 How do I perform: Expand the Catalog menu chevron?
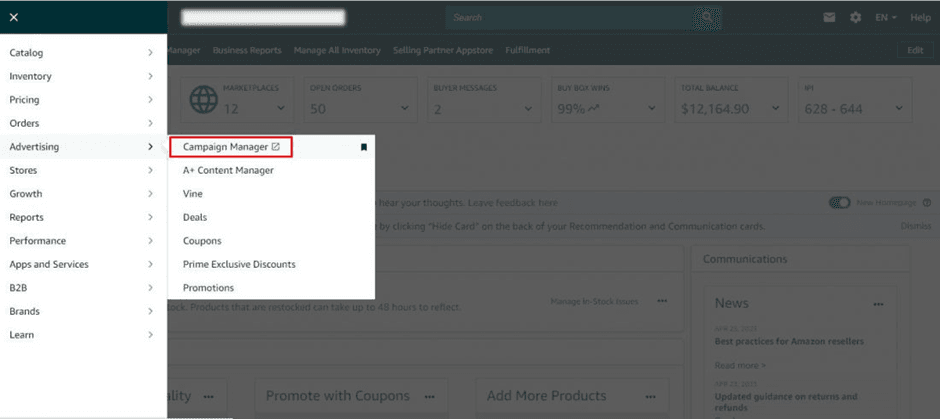[x=150, y=53]
